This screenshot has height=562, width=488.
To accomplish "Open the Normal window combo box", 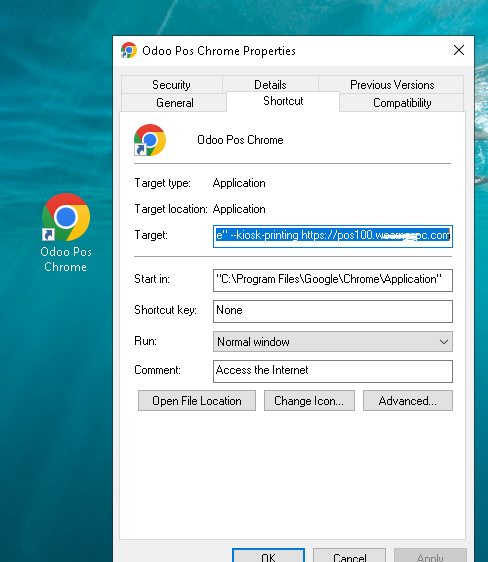I will [x=333, y=342].
